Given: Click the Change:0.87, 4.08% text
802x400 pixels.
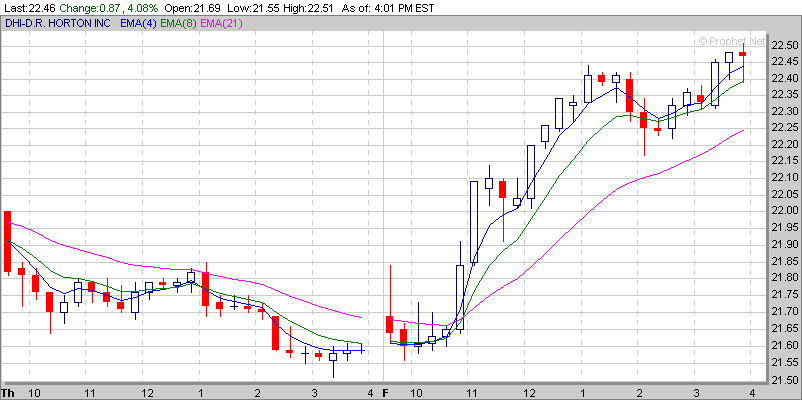Looking at the screenshot, I should pos(108,8).
